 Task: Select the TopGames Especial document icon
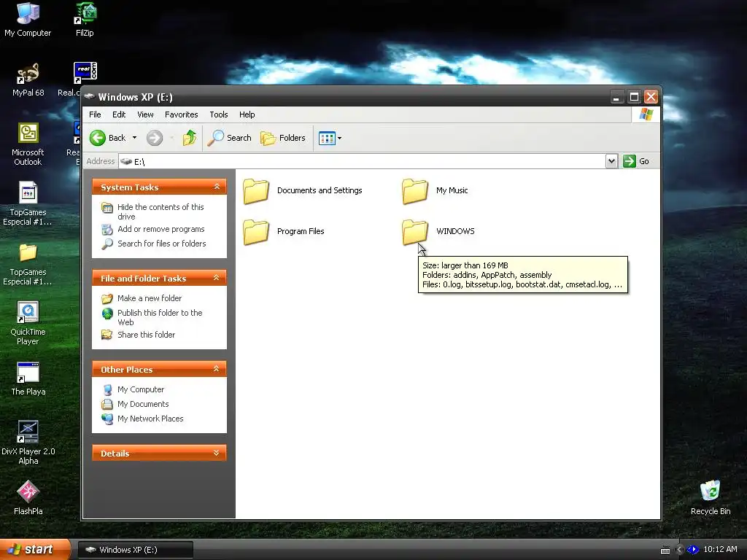tap(28, 204)
